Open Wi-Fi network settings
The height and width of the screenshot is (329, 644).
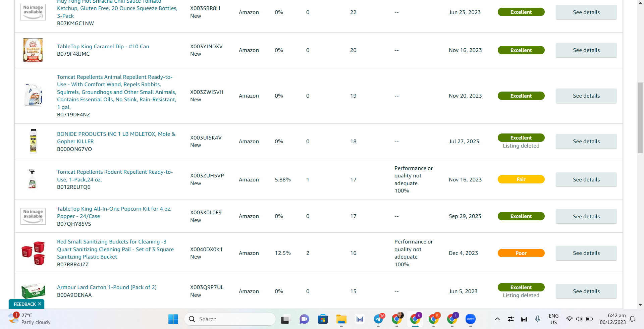569,319
